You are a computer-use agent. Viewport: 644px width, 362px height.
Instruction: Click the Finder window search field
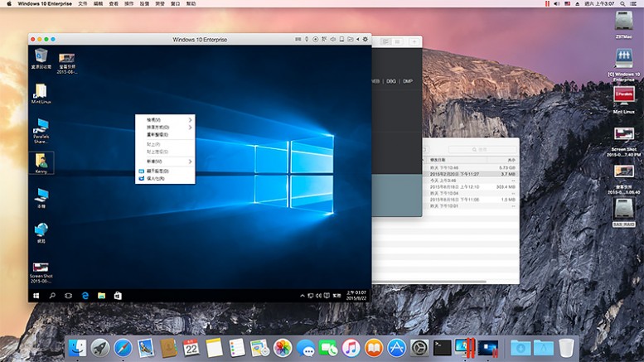[482, 149]
